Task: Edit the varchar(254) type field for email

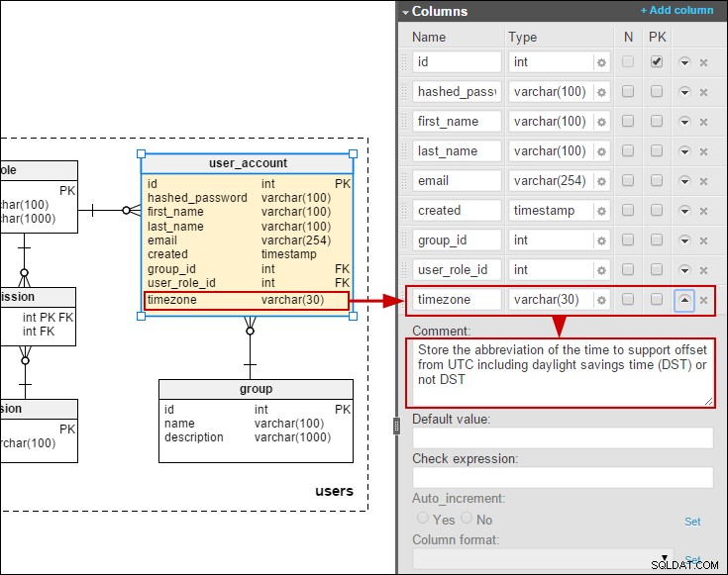Action: pos(551,181)
